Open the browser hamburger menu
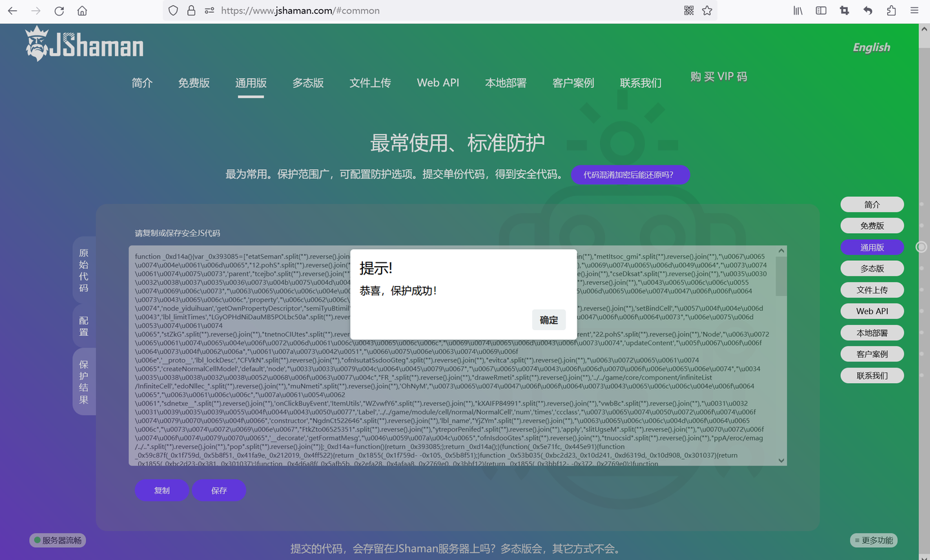Screen dimensions: 930x560 914,11
